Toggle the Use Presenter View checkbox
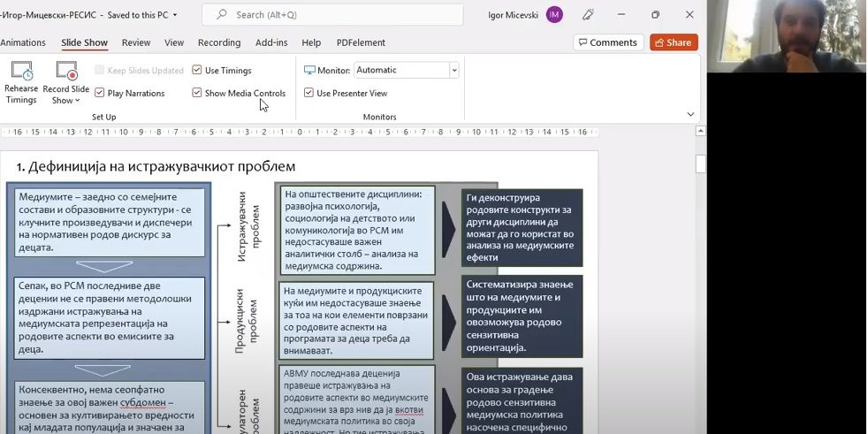 [308, 93]
